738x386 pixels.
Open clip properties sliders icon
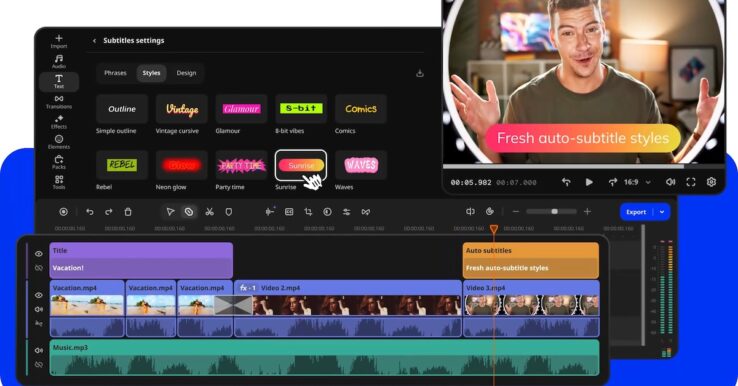coord(346,212)
